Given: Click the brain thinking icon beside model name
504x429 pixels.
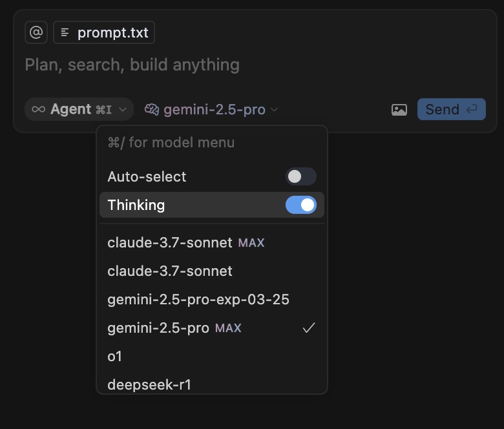Looking at the screenshot, I should click(x=152, y=110).
